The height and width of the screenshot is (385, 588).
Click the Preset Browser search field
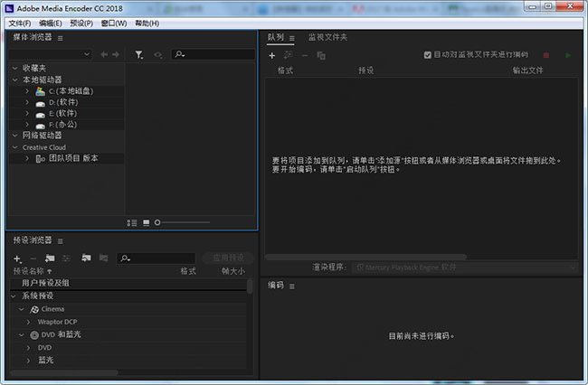(x=156, y=258)
